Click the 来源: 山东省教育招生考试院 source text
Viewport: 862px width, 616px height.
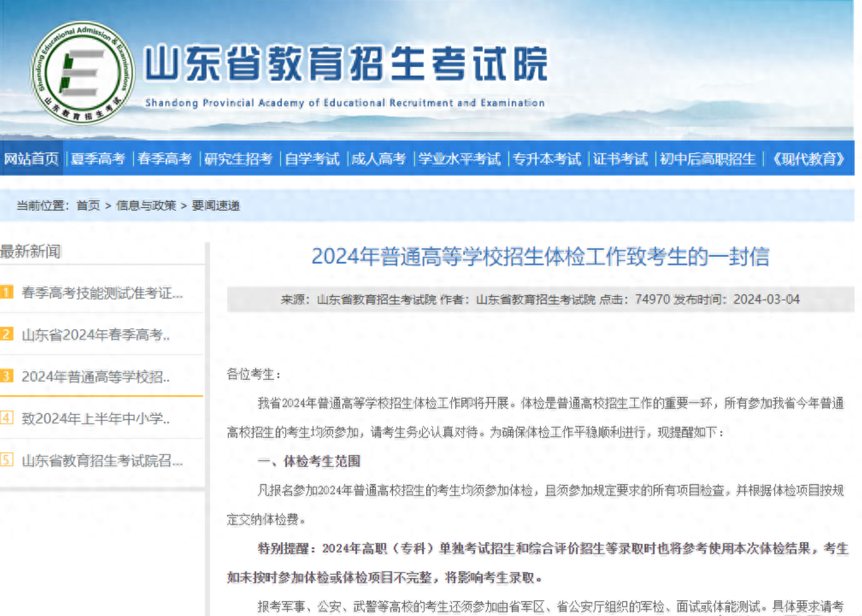pos(359,299)
